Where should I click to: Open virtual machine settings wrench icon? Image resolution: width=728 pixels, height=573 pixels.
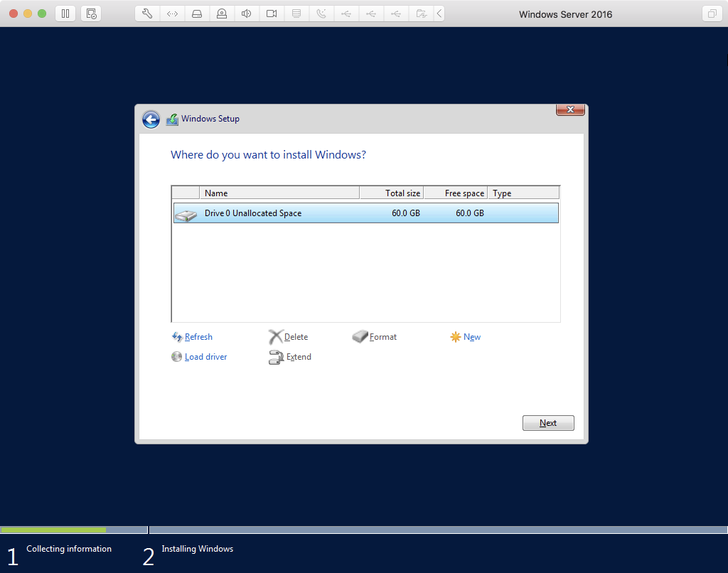(147, 14)
